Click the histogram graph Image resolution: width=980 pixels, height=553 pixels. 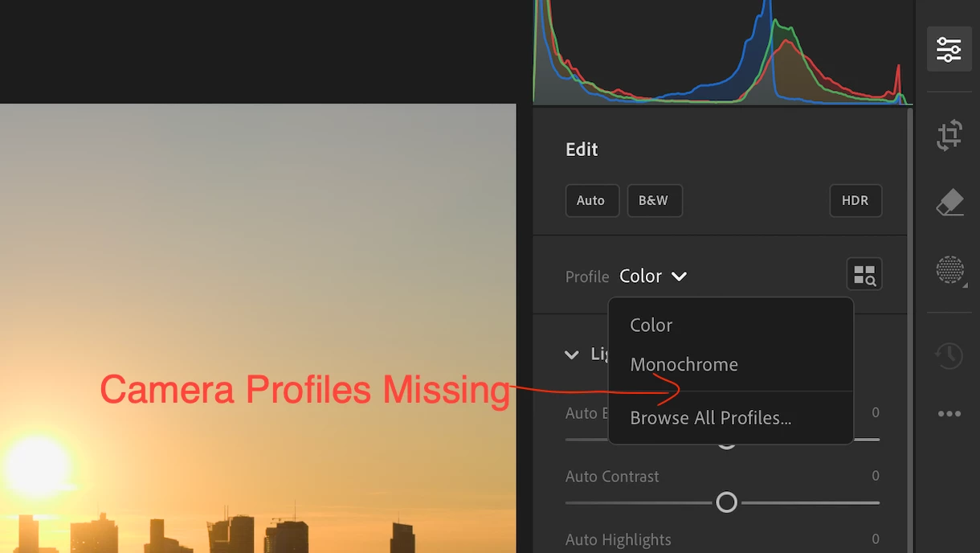[x=722, y=52]
